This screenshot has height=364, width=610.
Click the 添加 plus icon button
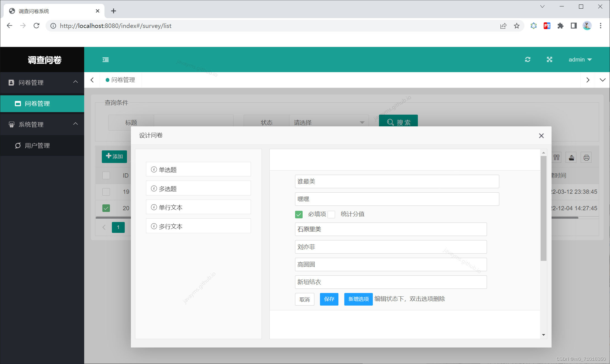[108, 156]
